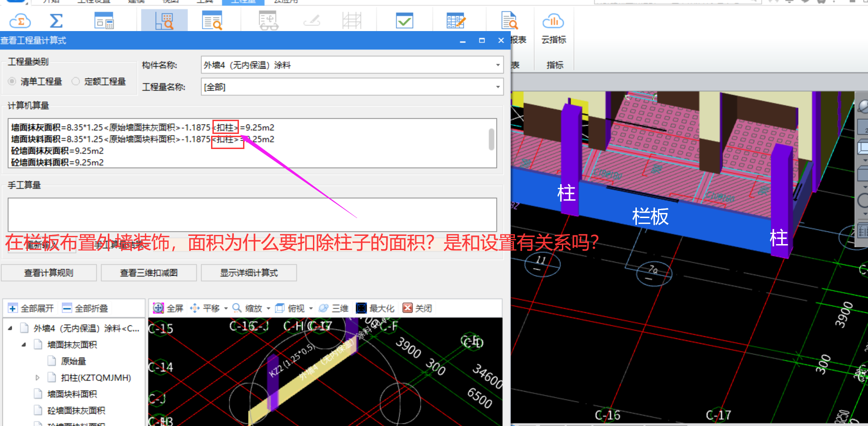Click the 查看三维扣减图 button

click(149, 273)
